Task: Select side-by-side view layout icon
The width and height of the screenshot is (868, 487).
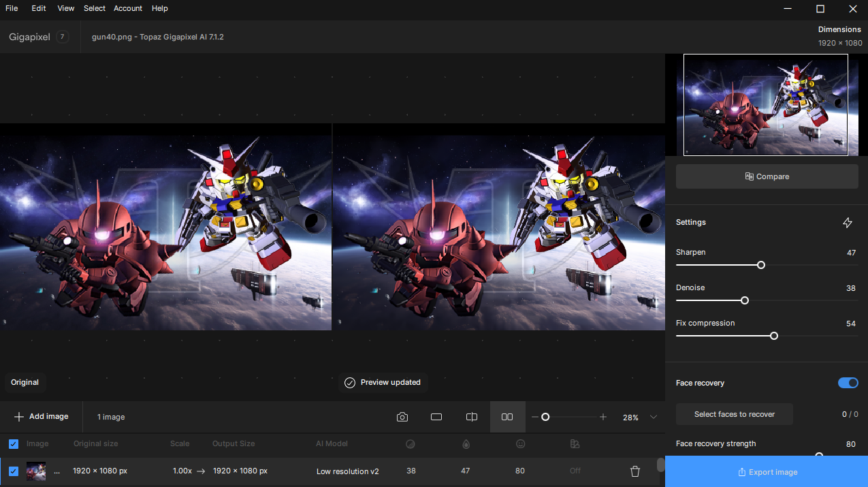Action: tap(507, 417)
